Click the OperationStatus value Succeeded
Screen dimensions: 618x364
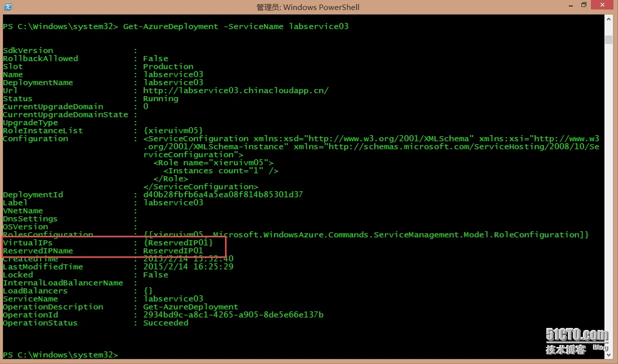coord(165,323)
